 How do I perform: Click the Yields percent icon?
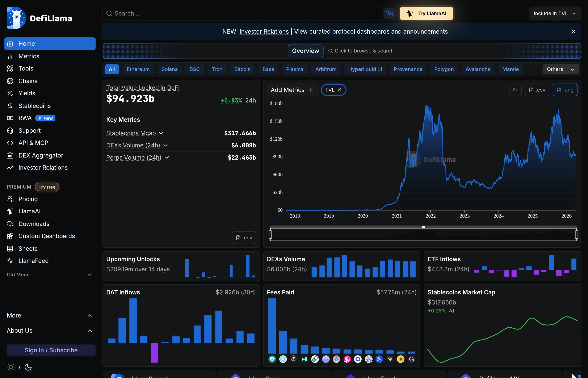tap(10, 93)
